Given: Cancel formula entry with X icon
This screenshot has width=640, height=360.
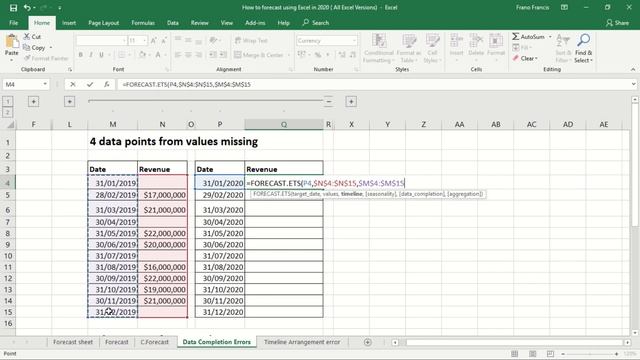Looking at the screenshot, I should click(x=73, y=84).
